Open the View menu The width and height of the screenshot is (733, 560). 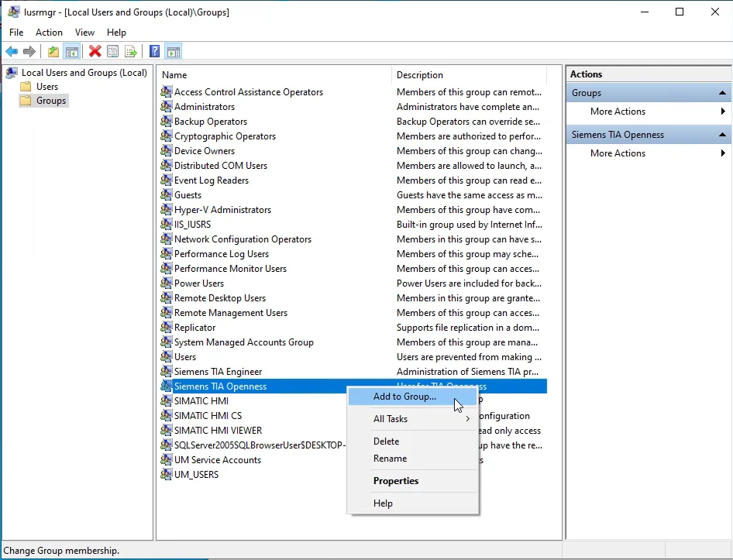point(84,33)
